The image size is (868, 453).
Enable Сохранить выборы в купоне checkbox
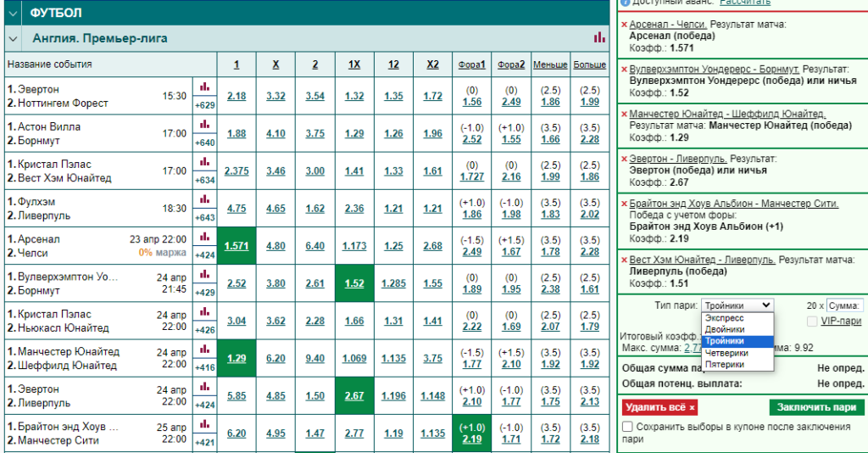pos(627,427)
